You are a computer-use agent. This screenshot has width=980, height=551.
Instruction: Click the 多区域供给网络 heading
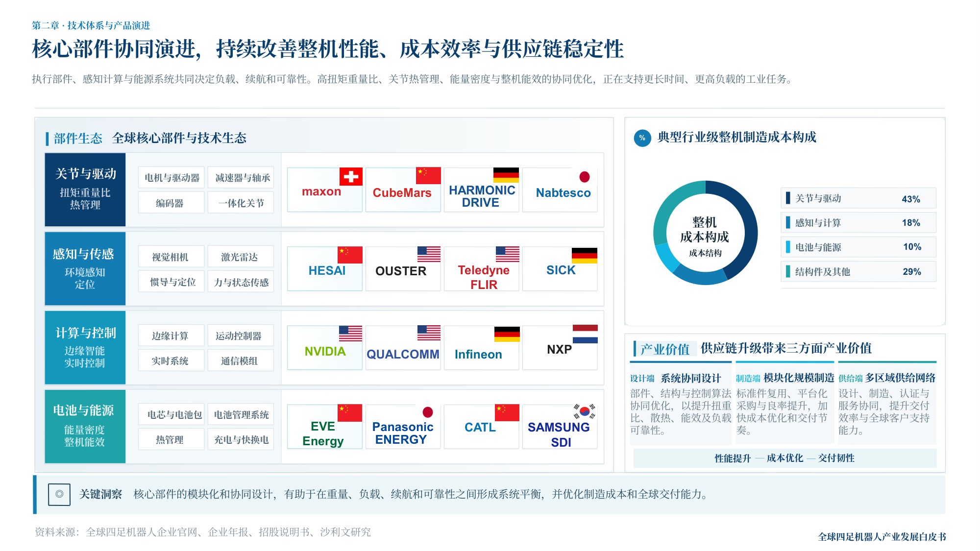[900, 378]
